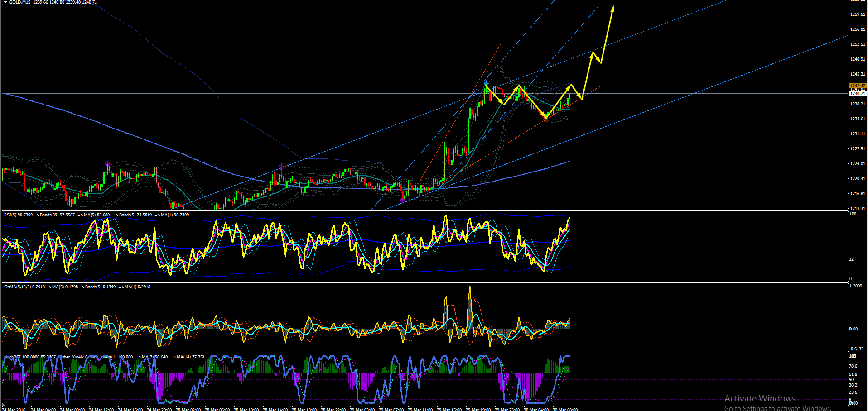Viewport: 868px width, 411px height.
Task: Click the 1234.61 price axis label
Action: pos(858,119)
